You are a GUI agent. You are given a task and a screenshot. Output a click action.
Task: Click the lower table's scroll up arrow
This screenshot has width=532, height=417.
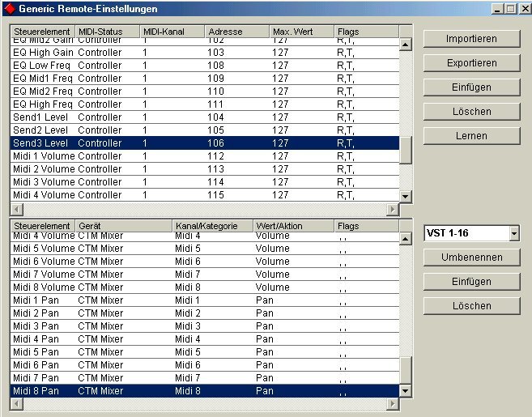[x=406, y=226]
